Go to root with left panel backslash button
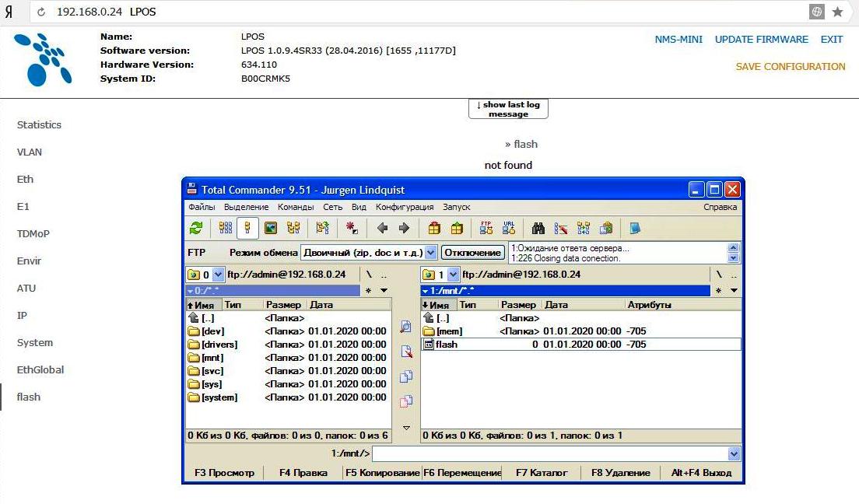 point(370,275)
